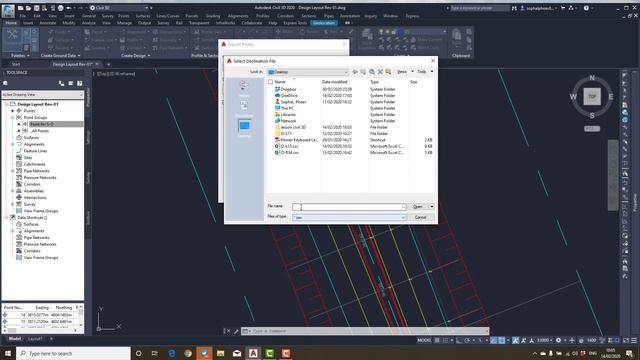Go back in Select Destination File dialog
The image size is (640, 360).
[x=355, y=72]
